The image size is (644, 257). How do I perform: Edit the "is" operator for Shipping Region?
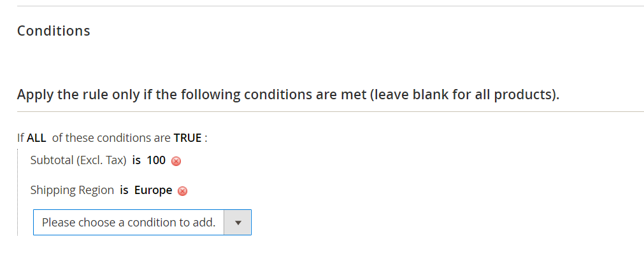pos(124,190)
